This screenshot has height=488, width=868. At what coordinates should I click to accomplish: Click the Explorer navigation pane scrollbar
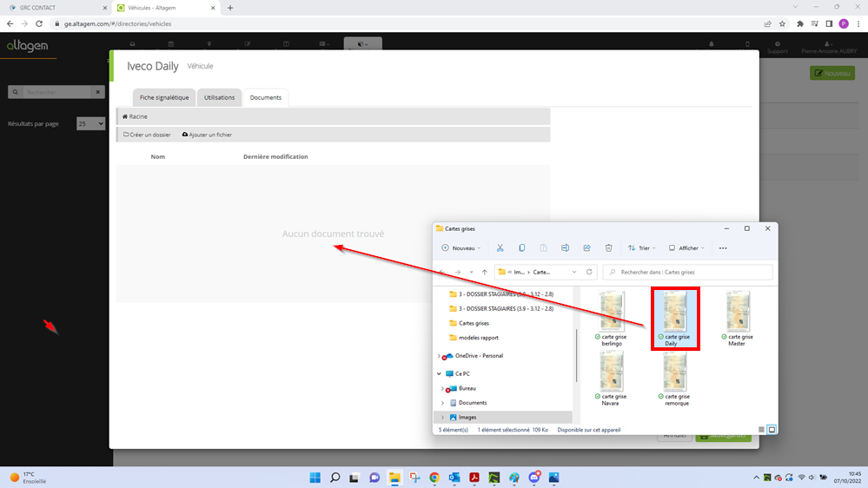576,355
